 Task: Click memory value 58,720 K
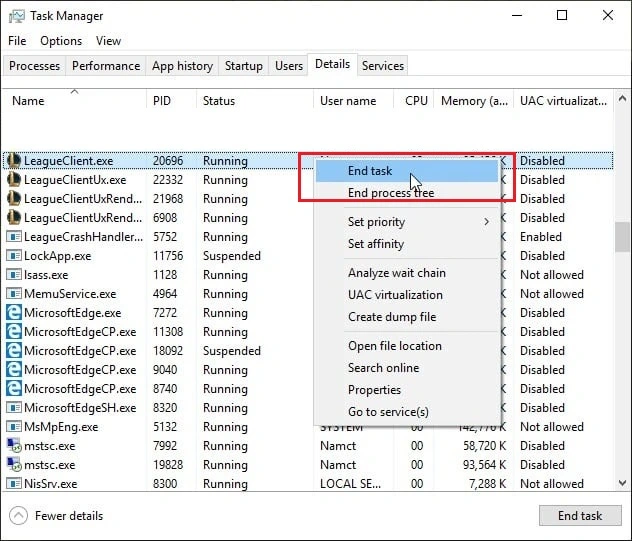pyautogui.click(x=484, y=446)
